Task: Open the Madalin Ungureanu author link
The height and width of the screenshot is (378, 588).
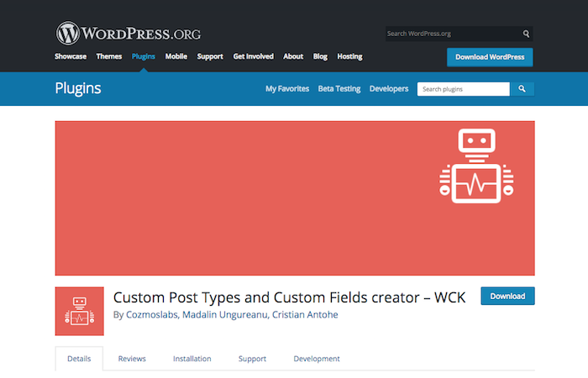Action: point(224,315)
